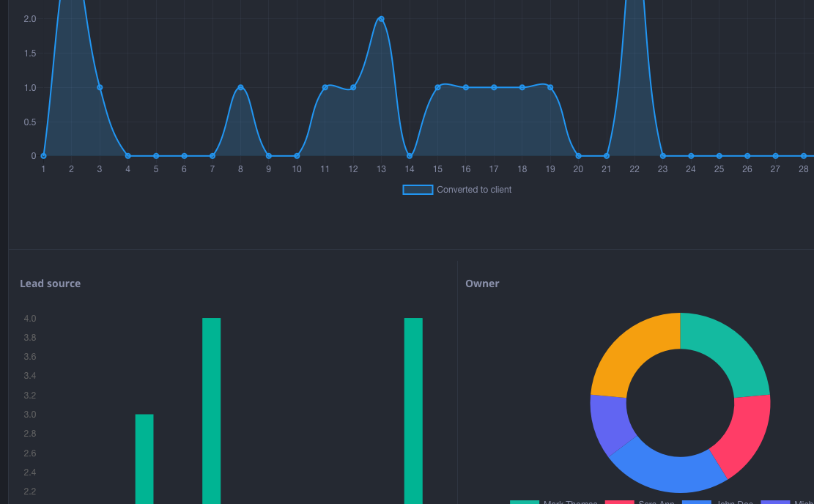Click the rightmost Lead source bar
The height and width of the screenshot is (504, 814).
point(413,410)
